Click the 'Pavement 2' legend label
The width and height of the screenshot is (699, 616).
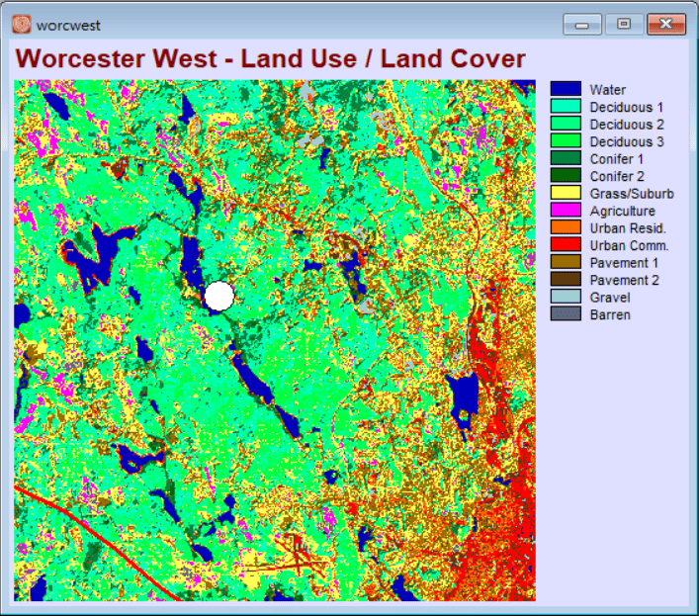[624, 281]
